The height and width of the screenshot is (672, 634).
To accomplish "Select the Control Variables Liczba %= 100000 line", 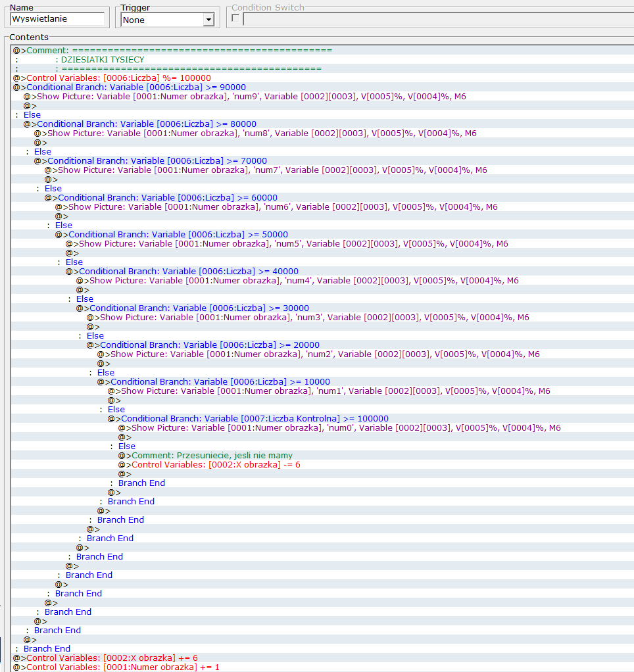I will pos(112,78).
